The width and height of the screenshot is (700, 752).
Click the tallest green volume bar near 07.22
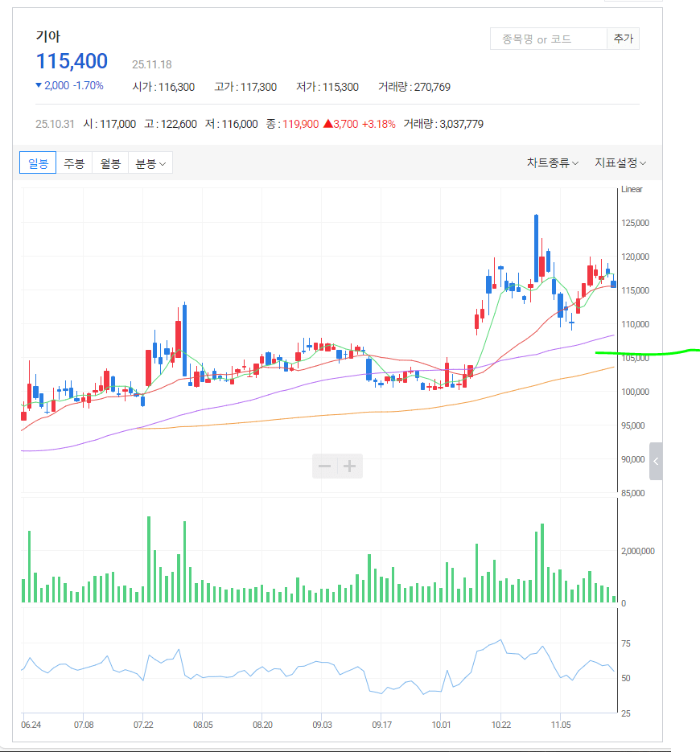coord(149,559)
